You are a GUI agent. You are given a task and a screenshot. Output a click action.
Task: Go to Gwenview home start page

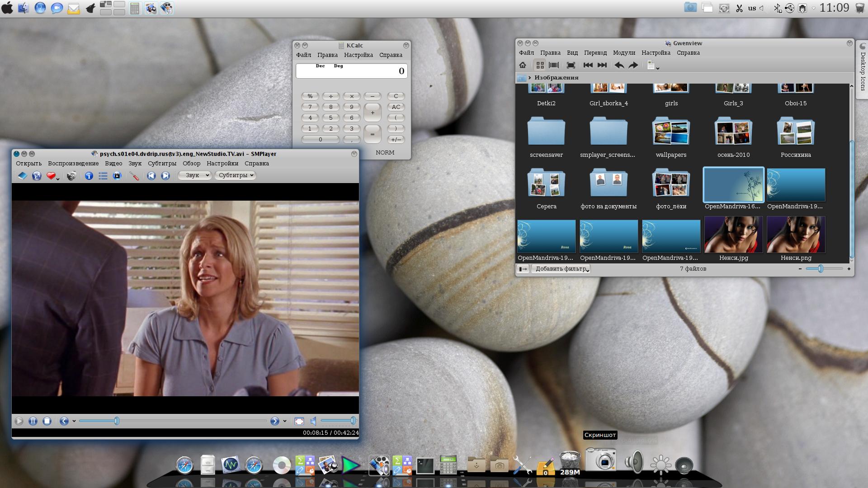tap(523, 65)
